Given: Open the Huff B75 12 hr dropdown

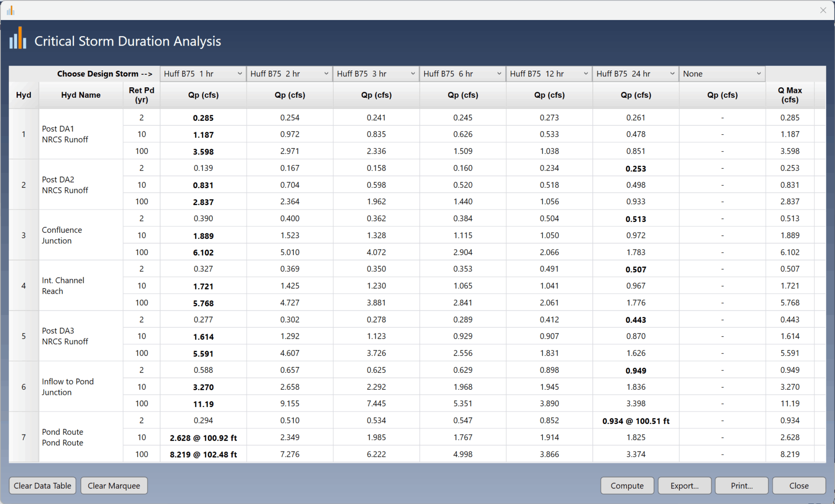Looking at the screenshot, I should point(549,74).
